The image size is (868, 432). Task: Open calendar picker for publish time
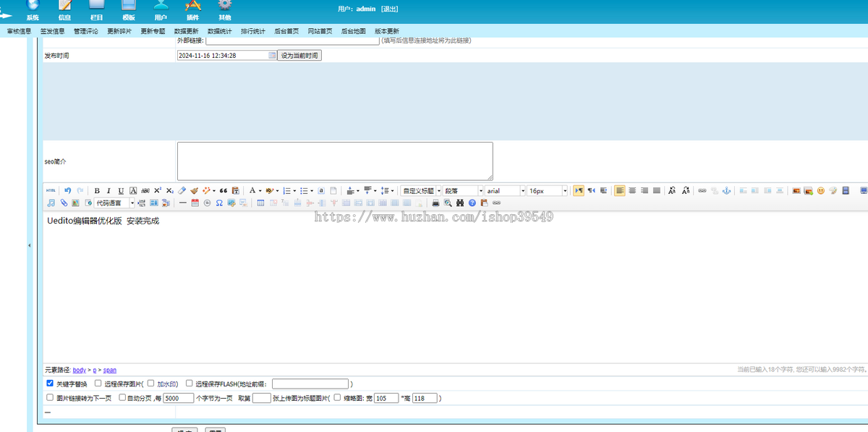[272, 55]
